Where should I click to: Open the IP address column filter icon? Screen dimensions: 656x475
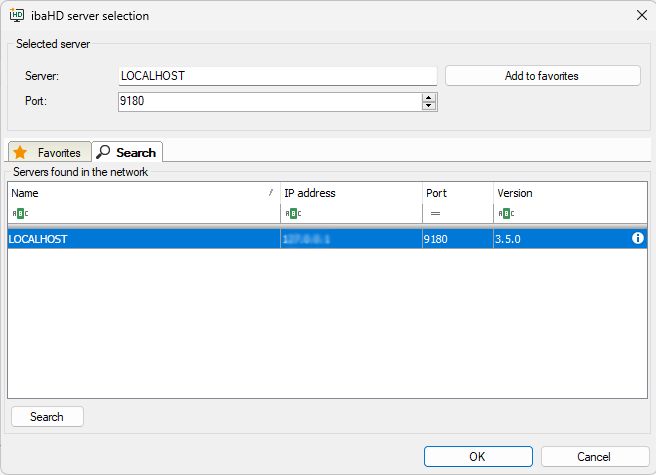[293, 213]
